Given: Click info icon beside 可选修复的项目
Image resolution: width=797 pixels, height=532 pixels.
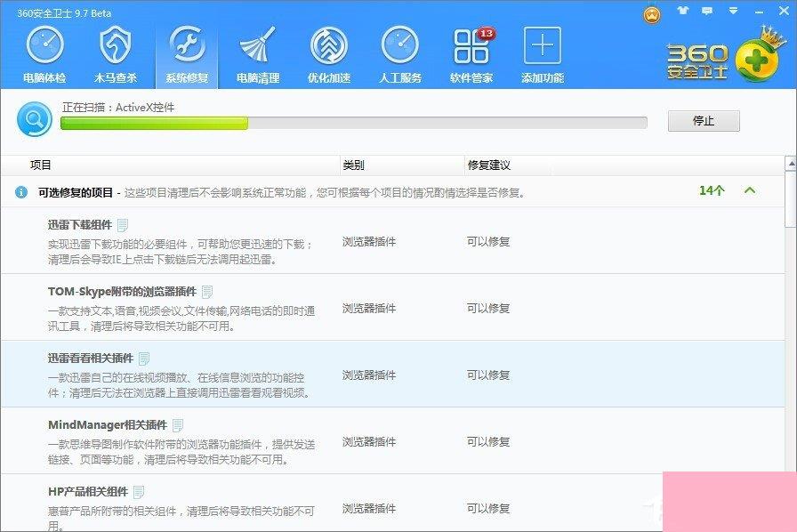Looking at the screenshot, I should (x=20, y=192).
